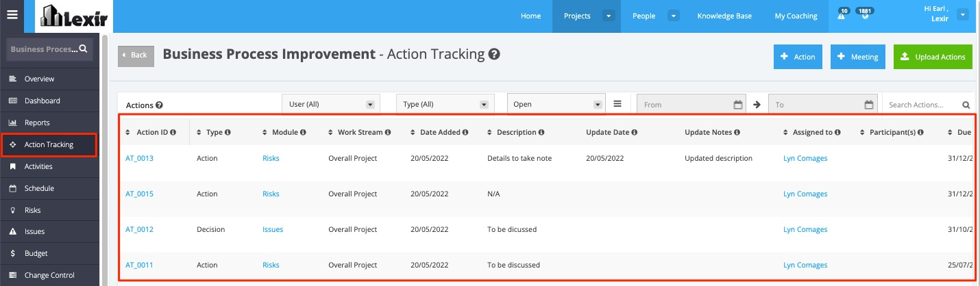Open Projects in top navigation
The image size is (980, 286).
[577, 16]
